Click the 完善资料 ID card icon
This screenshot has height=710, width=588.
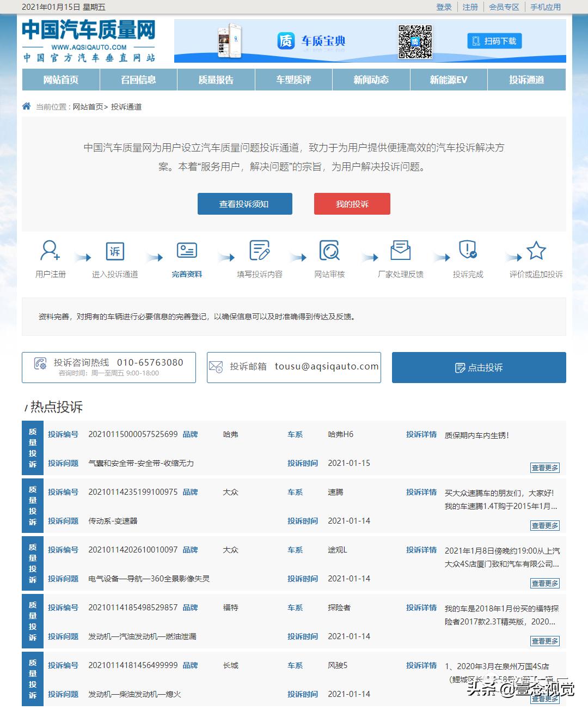click(187, 251)
